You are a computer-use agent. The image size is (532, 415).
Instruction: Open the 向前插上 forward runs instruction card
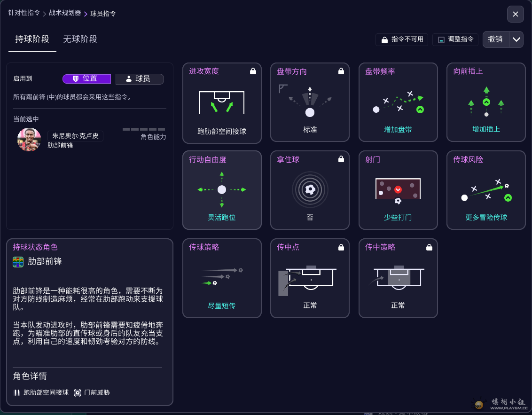click(486, 102)
